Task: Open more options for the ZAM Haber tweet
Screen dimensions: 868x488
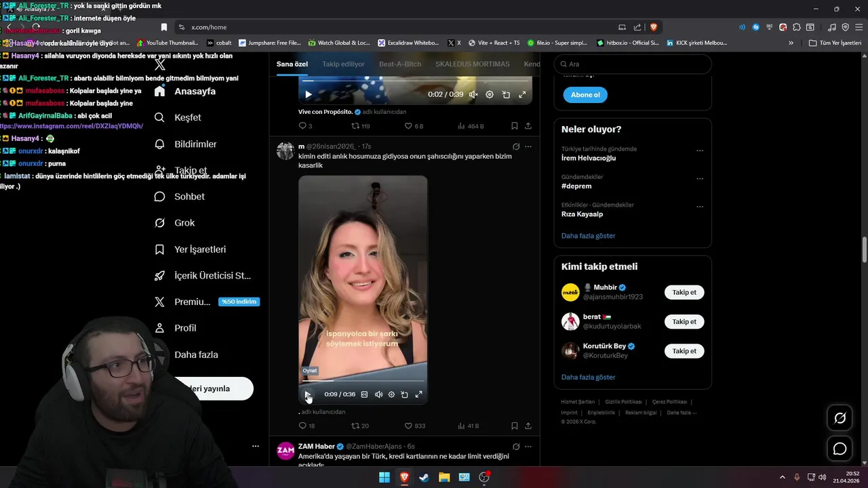Action: [x=528, y=447]
